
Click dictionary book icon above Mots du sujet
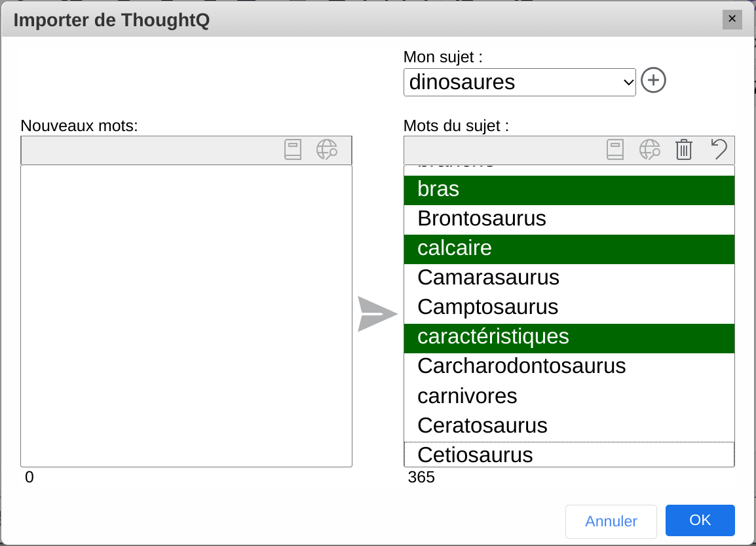coord(614,149)
